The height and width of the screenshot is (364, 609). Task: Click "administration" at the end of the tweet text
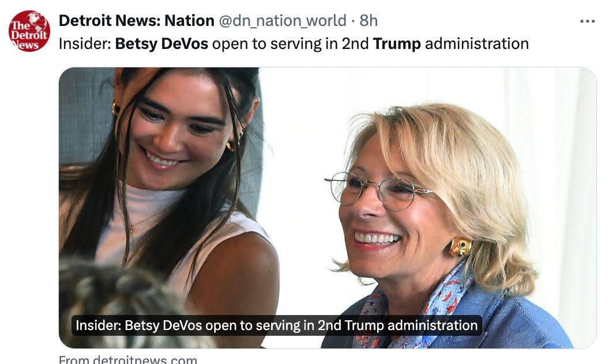click(476, 44)
